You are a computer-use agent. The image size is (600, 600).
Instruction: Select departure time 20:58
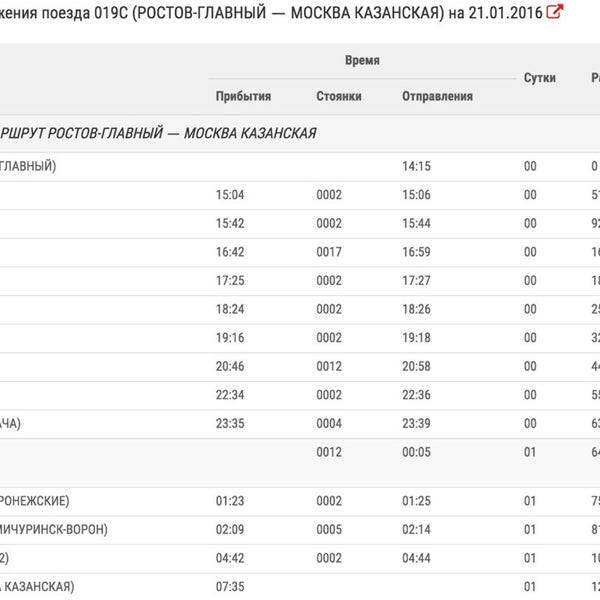point(416,367)
